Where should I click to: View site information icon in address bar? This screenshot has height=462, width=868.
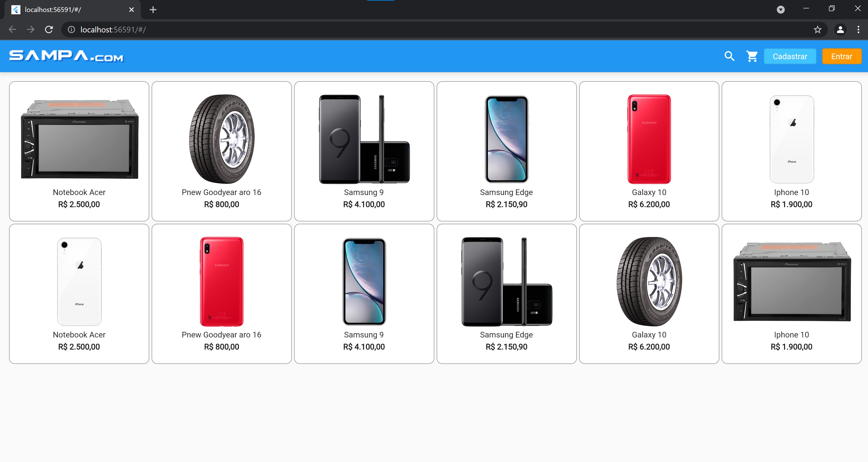pyautogui.click(x=71, y=30)
